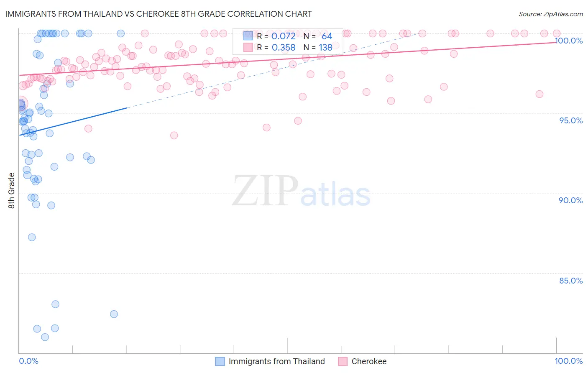Click the 95.0% y-axis tick label
Viewport: 588px width, 373px height.
[x=571, y=120]
